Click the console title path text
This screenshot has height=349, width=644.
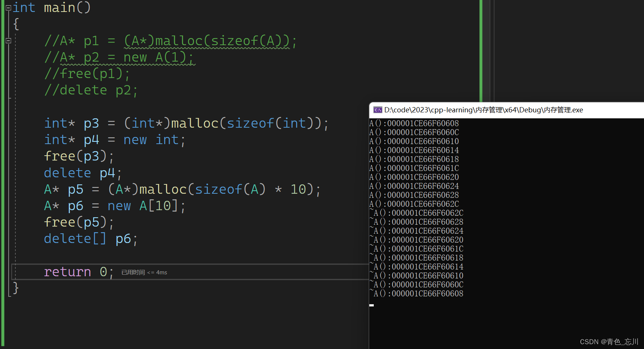coord(484,110)
